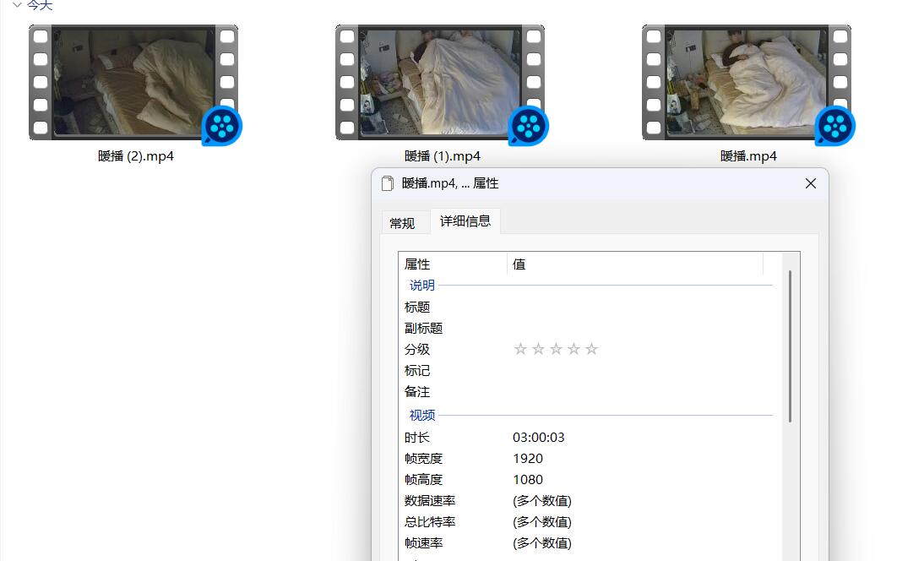Image resolution: width=924 pixels, height=561 pixels.
Task: Set 分级 rating to five stars
Action: [x=591, y=349]
